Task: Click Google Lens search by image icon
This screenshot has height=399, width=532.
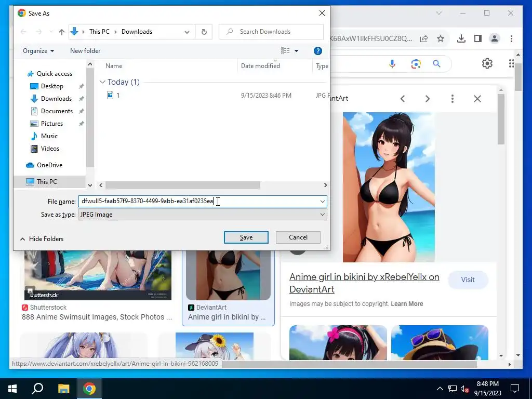Action: (416, 64)
